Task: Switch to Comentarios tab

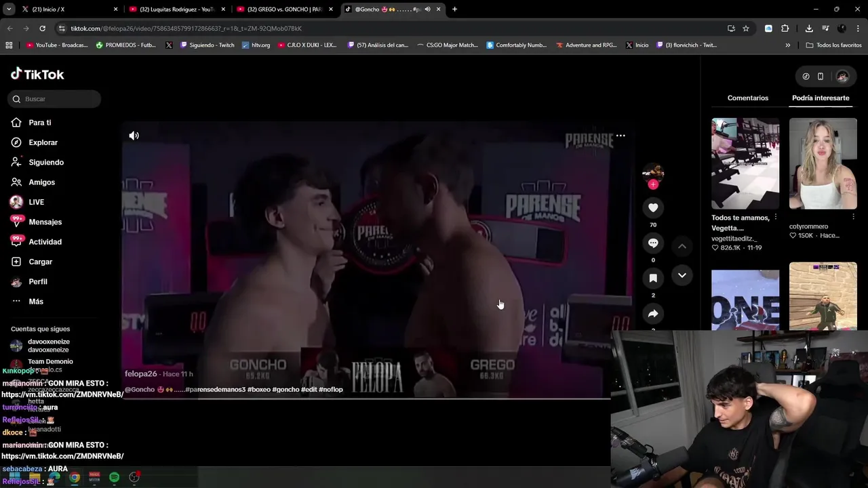Action: [748, 98]
